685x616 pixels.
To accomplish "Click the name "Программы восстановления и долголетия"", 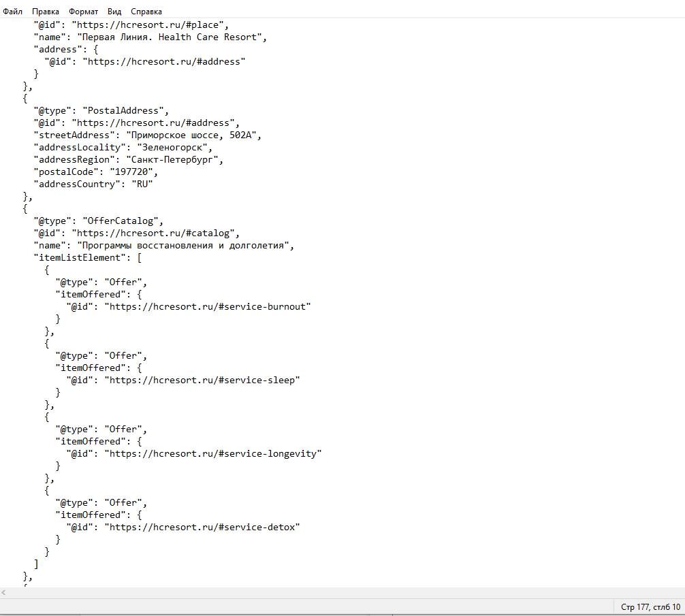I will point(182,245).
